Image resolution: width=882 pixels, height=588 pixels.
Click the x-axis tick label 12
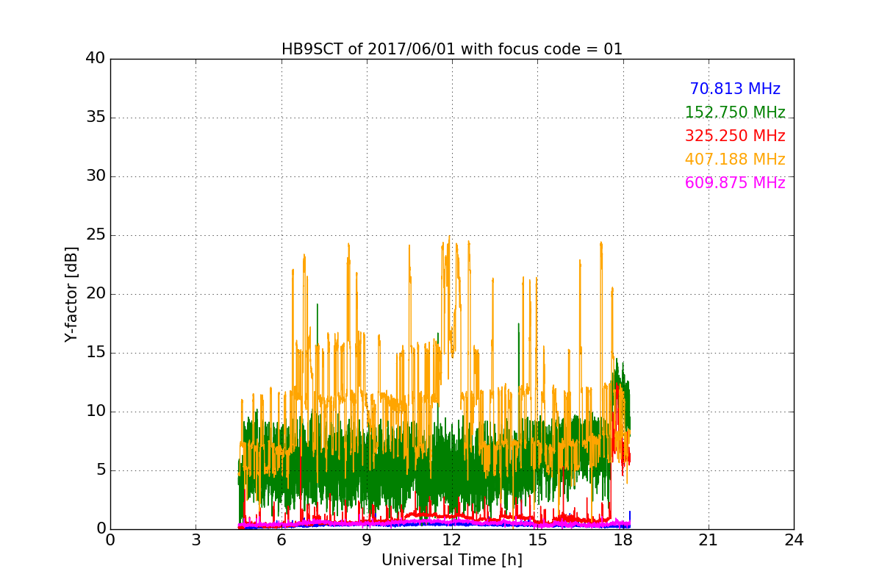pos(452,540)
